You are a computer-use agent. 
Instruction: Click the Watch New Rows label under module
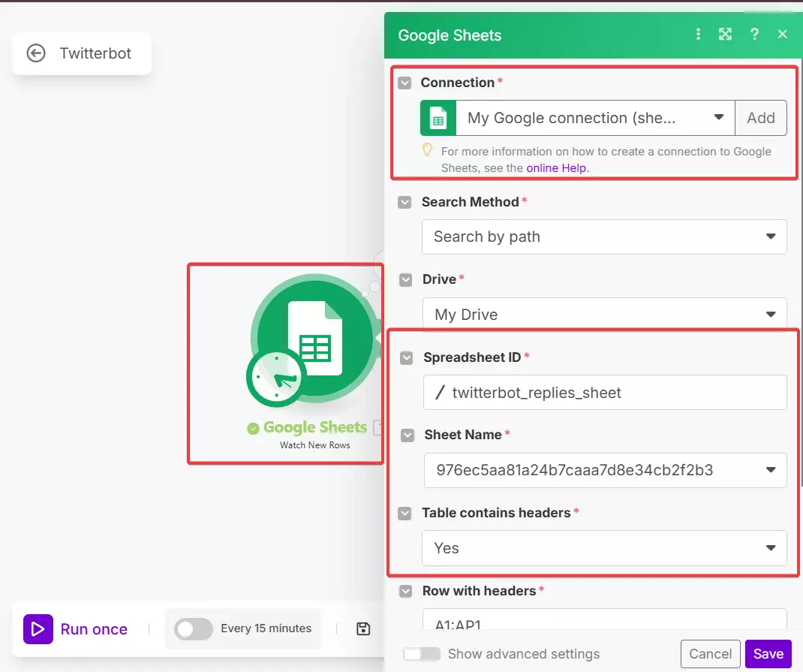315,445
